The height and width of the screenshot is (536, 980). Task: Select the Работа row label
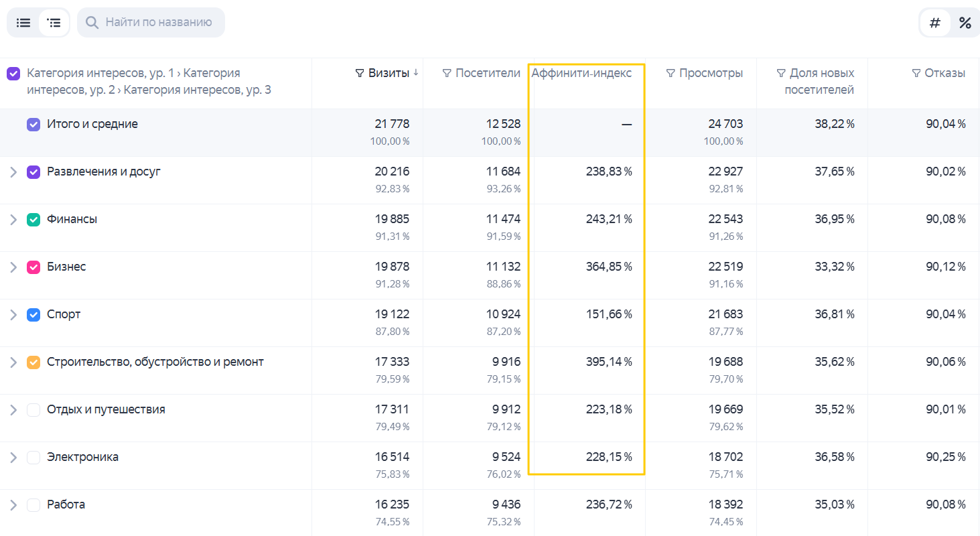point(66,505)
